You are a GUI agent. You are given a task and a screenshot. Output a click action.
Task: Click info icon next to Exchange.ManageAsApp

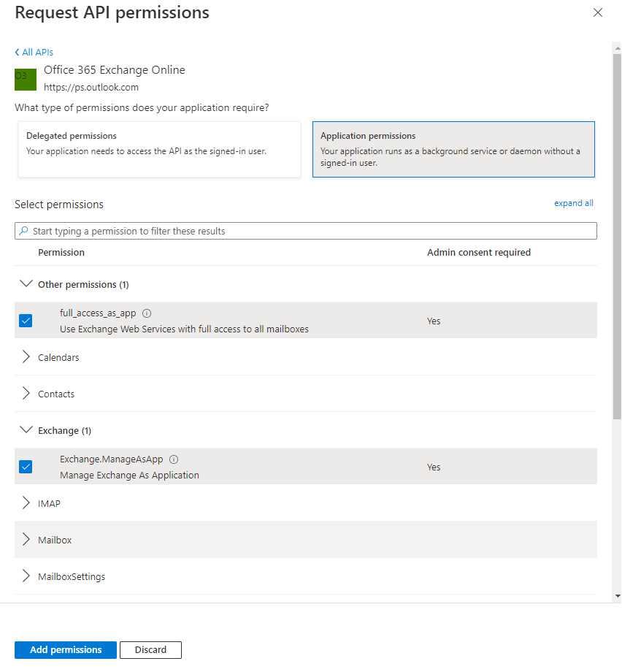(174, 459)
